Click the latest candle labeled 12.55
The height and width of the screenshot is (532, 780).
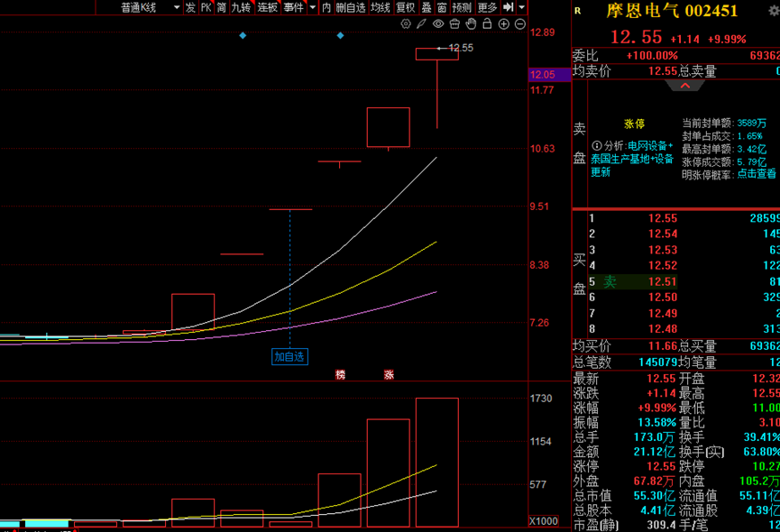click(x=436, y=54)
